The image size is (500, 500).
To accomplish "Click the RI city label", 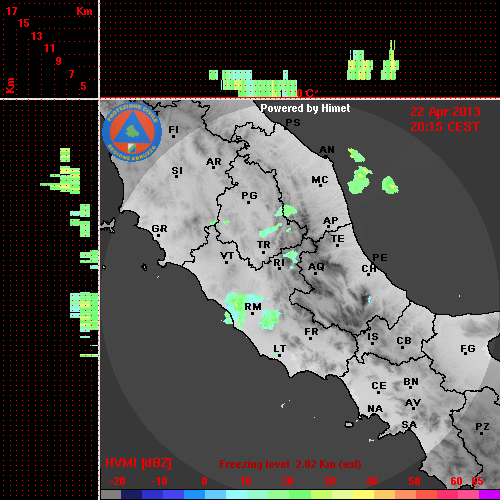I will tap(279, 263).
